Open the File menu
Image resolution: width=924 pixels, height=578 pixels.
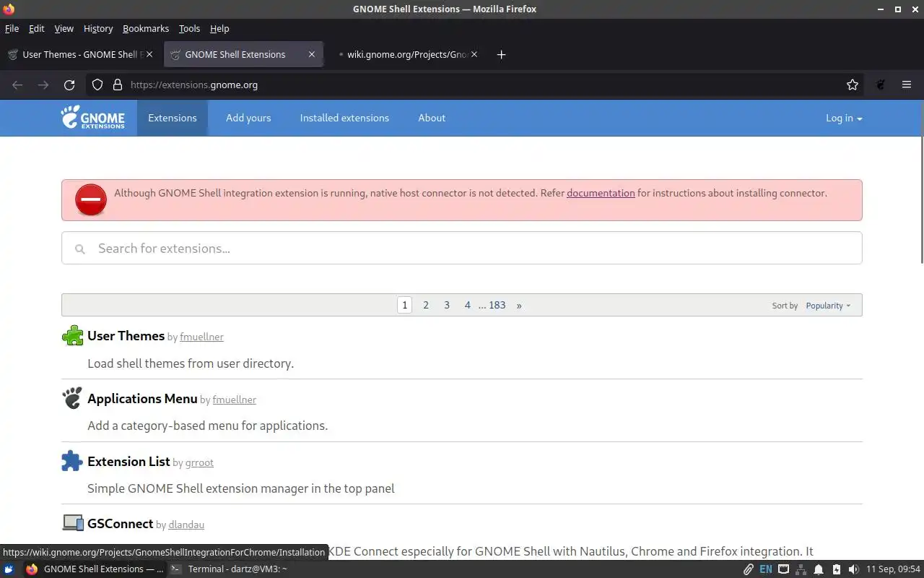tap(12, 28)
